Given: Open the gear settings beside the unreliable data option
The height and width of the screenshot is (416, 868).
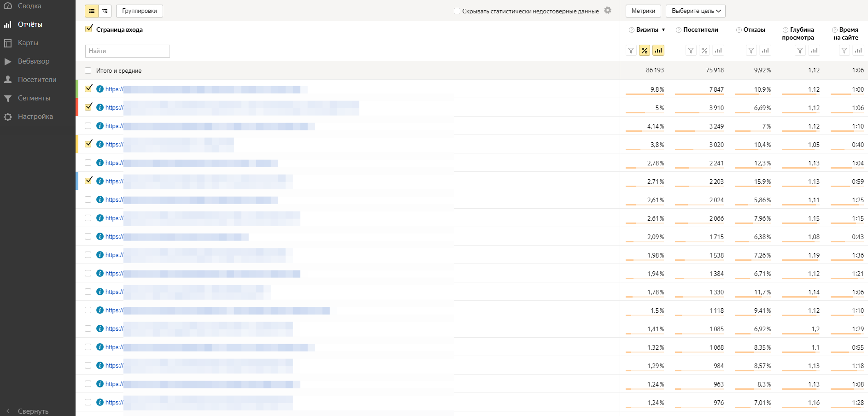Looking at the screenshot, I should pos(608,10).
